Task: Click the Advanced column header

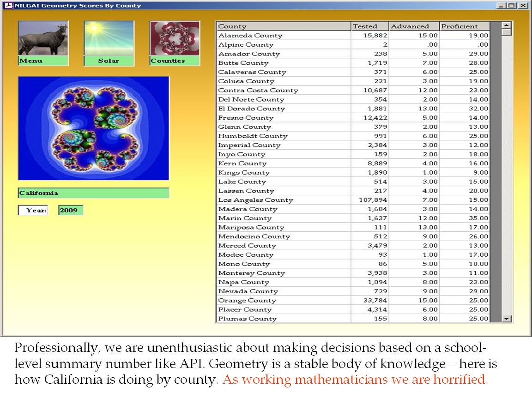Action: [414, 26]
